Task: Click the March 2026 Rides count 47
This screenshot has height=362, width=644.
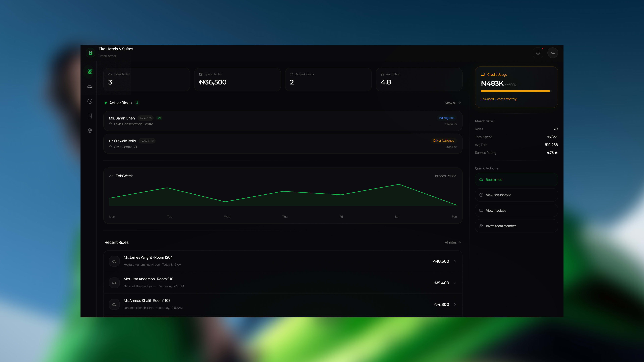Action: [x=556, y=129]
